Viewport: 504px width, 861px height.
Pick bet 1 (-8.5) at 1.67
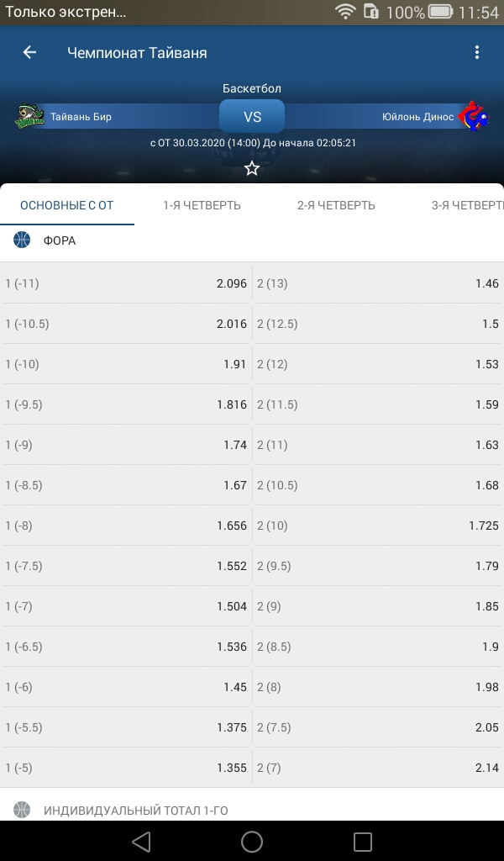click(x=126, y=485)
